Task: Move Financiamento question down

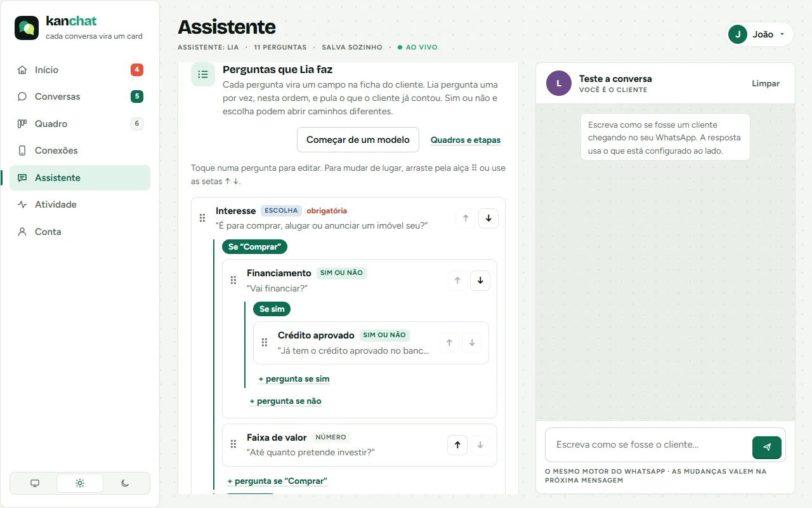Action: click(x=480, y=280)
